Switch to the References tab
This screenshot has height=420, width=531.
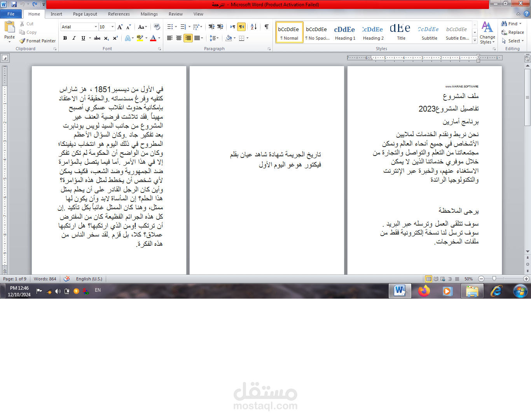[119, 14]
